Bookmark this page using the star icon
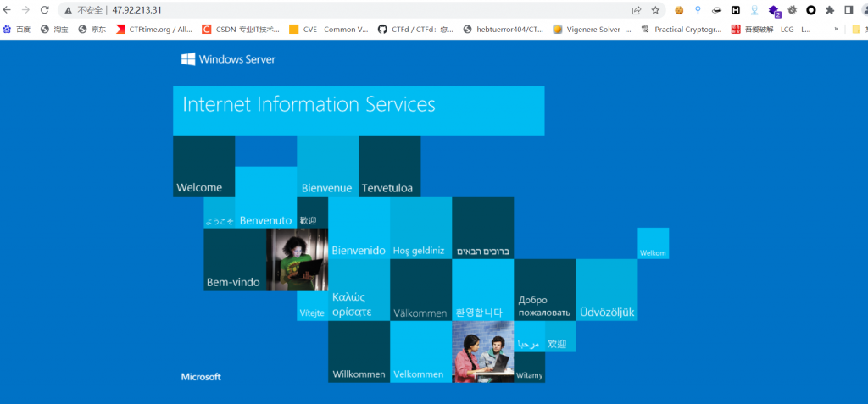Viewport: 868px width, 404px height. point(655,10)
